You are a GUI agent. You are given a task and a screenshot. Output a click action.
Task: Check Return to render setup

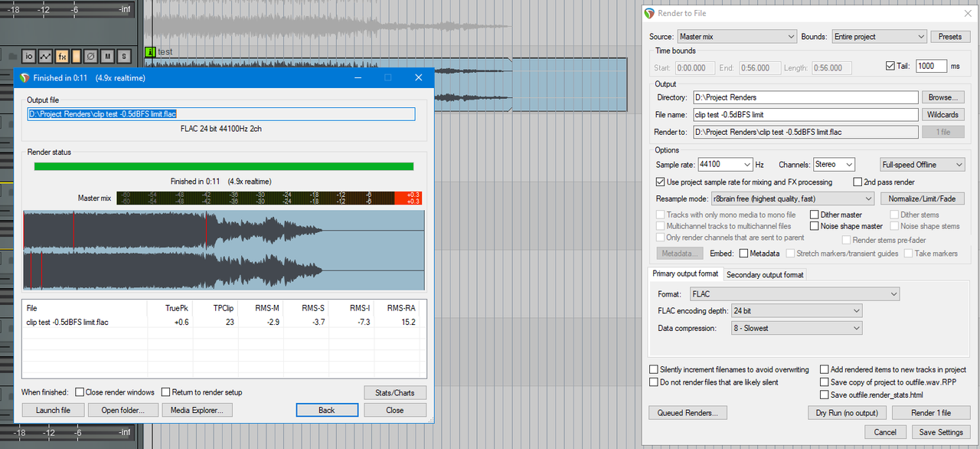click(x=165, y=392)
